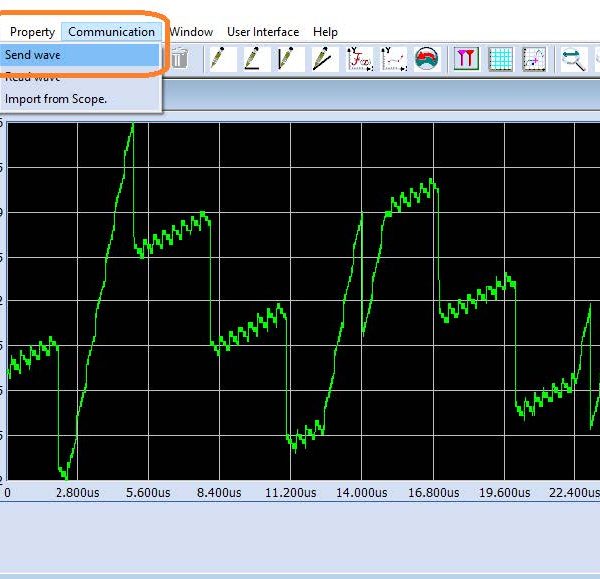This screenshot has width=600, height=579.
Task: Open the F(x) equation draw tool
Action: point(359,59)
